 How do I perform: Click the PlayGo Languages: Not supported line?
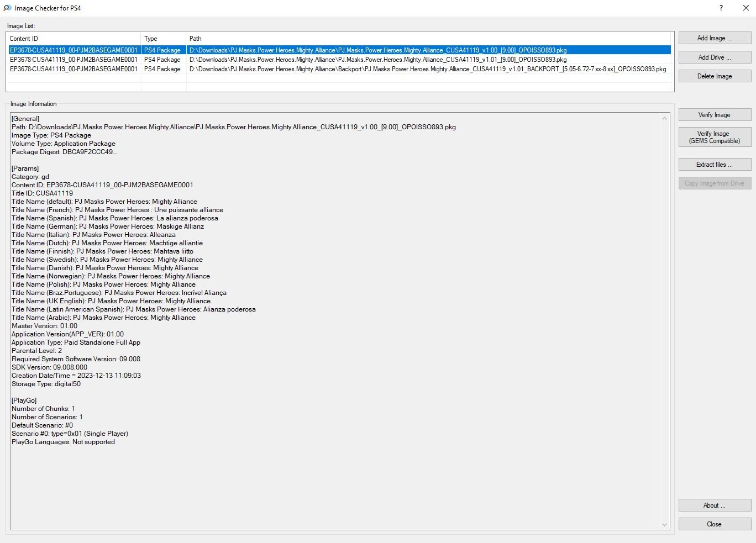pos(63,442)
